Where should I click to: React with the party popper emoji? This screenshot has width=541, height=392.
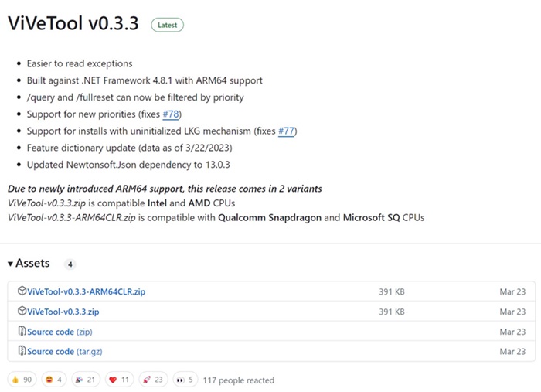click(x=86, y=380)
